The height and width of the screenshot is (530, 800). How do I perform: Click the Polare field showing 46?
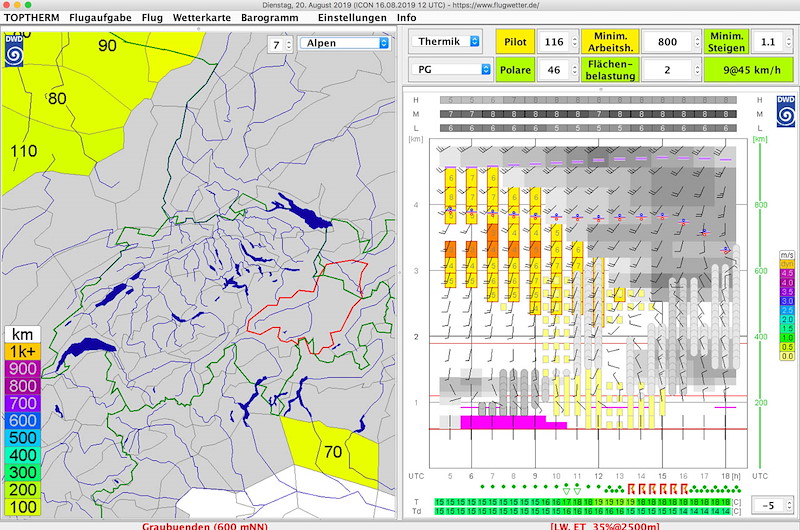pos(554,70)
